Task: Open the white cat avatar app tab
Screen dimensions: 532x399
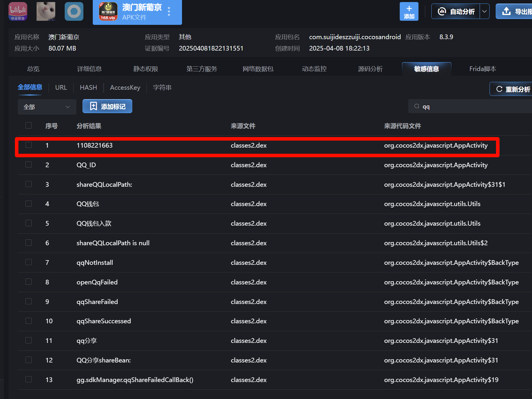Action: (x=46, y=11)
